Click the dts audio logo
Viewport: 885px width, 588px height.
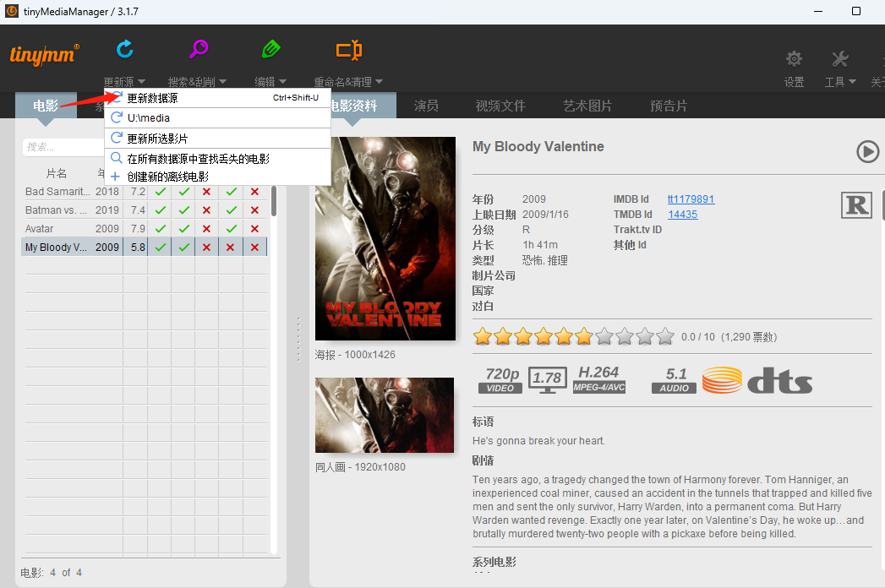point(779,380)
